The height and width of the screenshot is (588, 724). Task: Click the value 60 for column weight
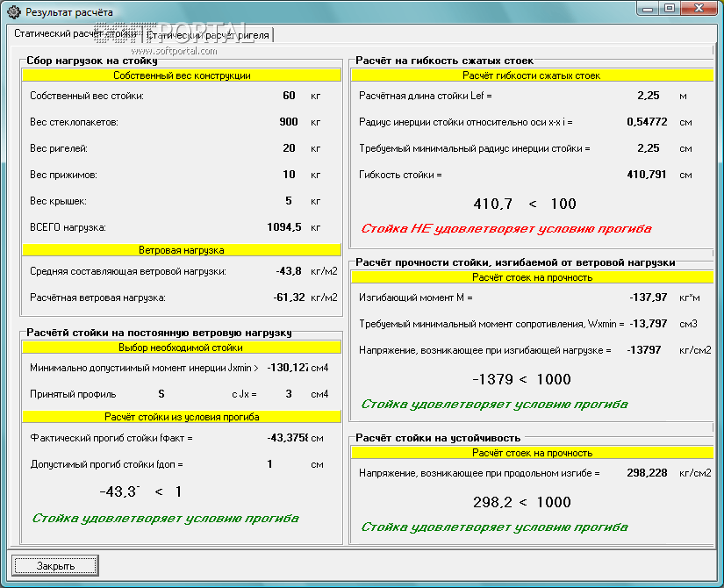point(289,96)
